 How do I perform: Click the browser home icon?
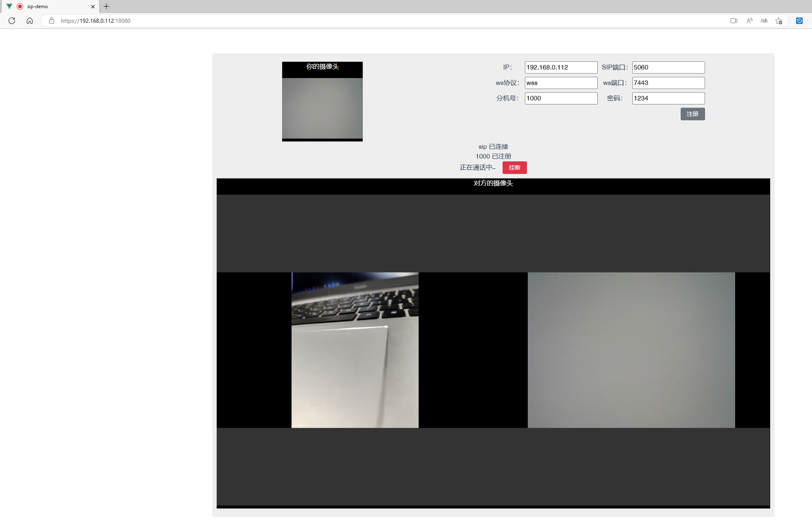pos(30,21)
